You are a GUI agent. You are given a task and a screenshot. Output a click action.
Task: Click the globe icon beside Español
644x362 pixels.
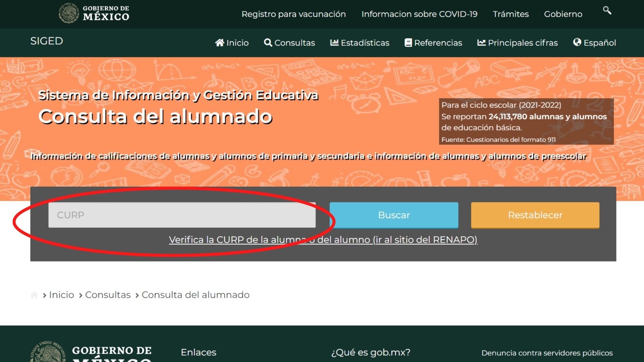coord(577,43)
